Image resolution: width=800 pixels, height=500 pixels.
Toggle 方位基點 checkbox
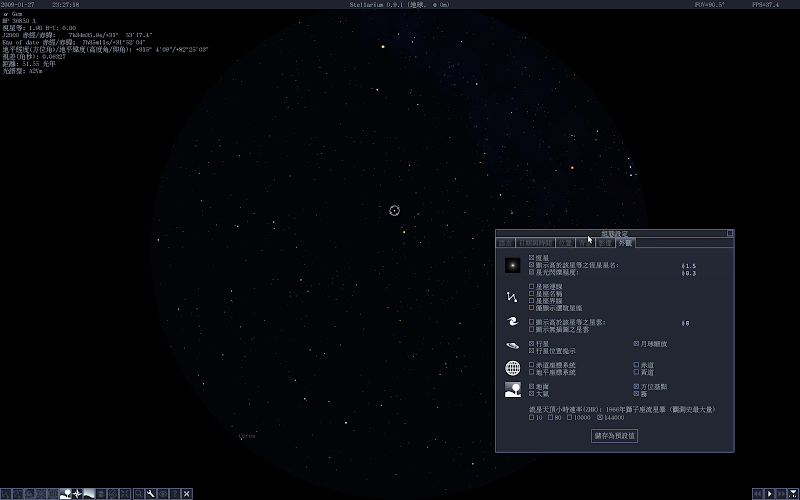636,387
